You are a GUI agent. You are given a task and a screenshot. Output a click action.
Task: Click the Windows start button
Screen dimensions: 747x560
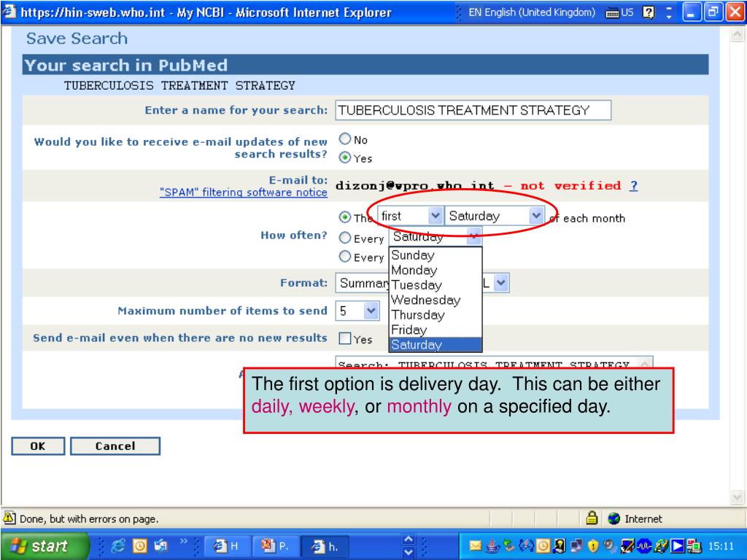44,545
